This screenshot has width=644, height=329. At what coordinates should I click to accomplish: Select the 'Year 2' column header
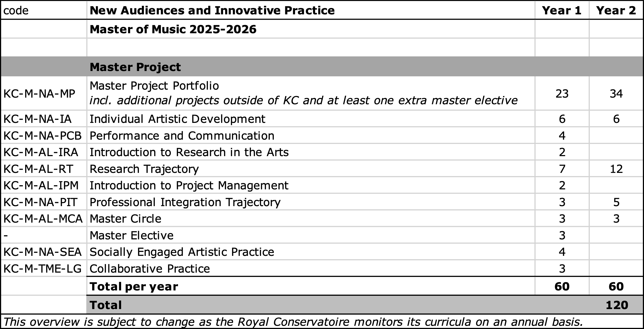coord(616,11)
